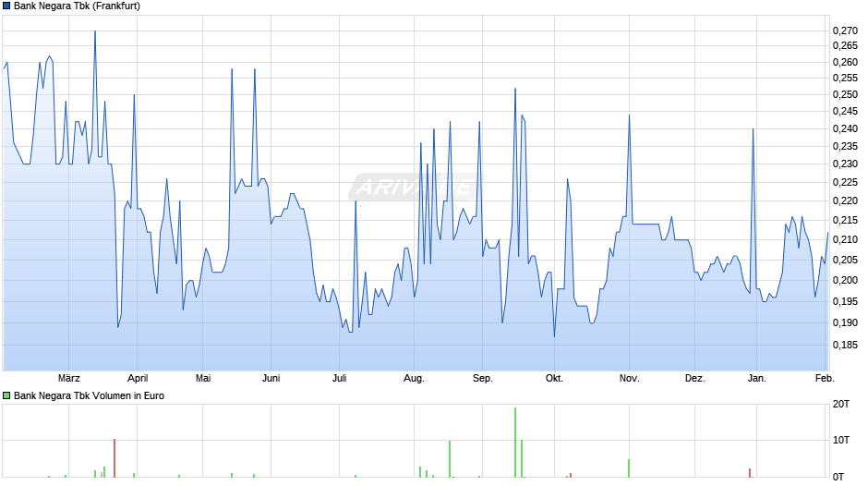Click the 'Aug.' month label
The width and height of the screenshot is (868, 486).
click(414, 379)
